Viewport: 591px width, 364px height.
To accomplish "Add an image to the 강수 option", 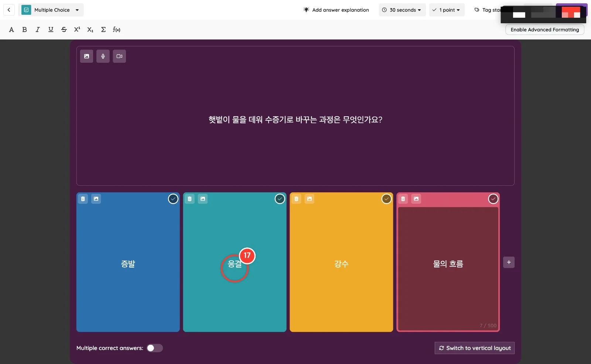I will pyautogui.click(x=310, y=199).
